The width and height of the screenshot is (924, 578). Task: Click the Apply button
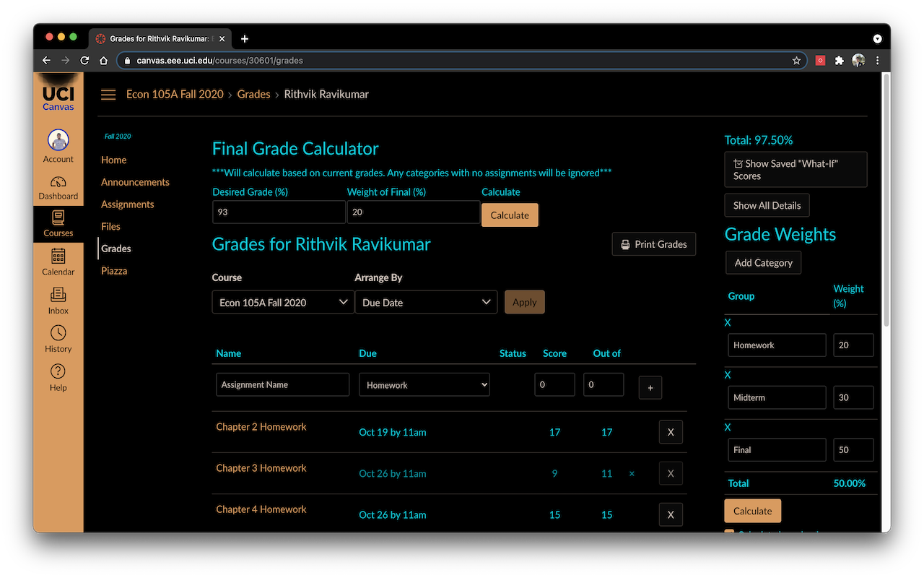click(525, 302)
